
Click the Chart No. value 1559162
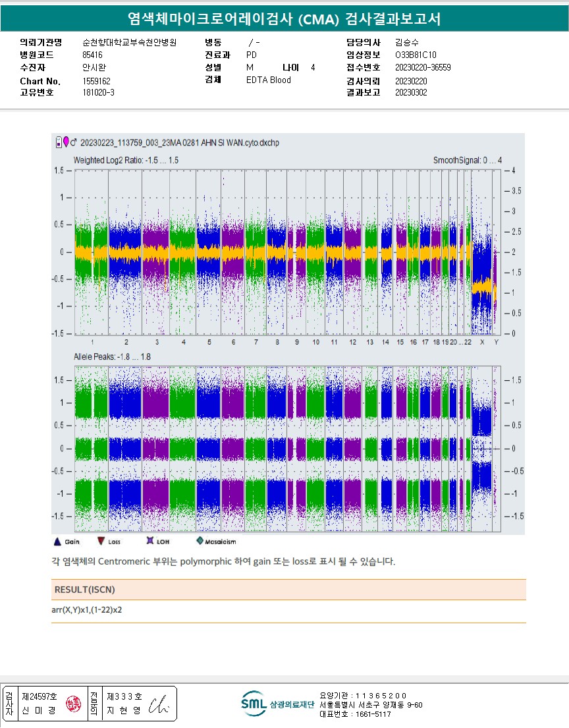tap(96, 80)
